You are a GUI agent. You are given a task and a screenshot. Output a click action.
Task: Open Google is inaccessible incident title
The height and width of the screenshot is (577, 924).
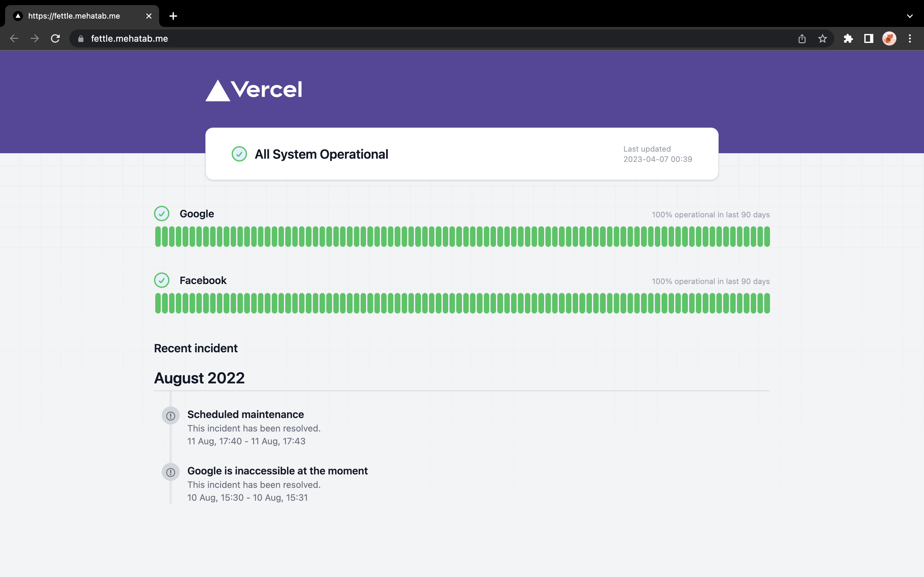(x=277, y=471)
